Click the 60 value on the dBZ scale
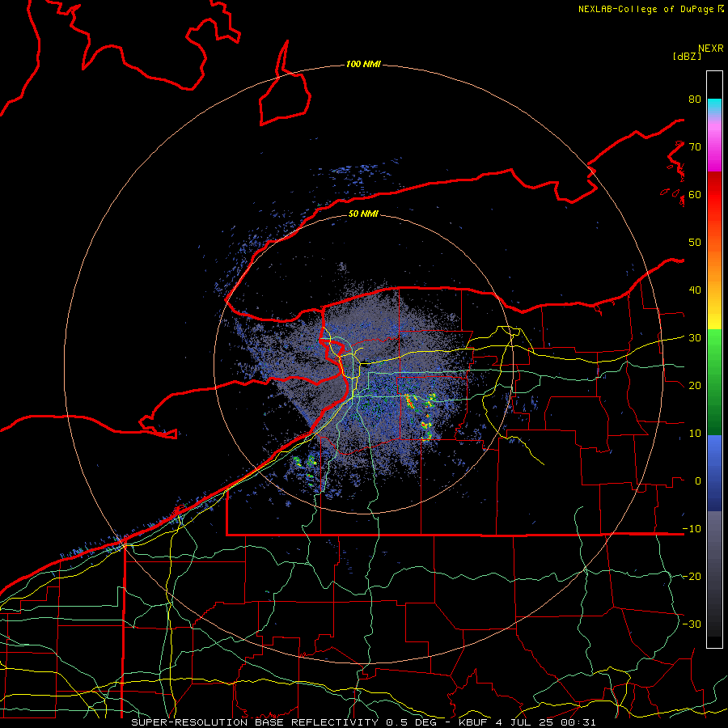Screen dimensions: 728x728 point(695,194)
